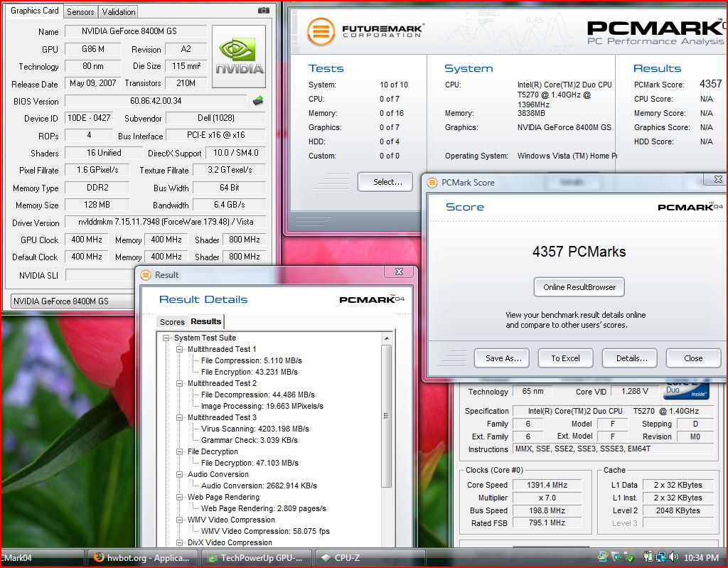The image size is (728, 568).
Task: Select File Decompression: 44.486 MB/s row
Action: pos(257,395)
